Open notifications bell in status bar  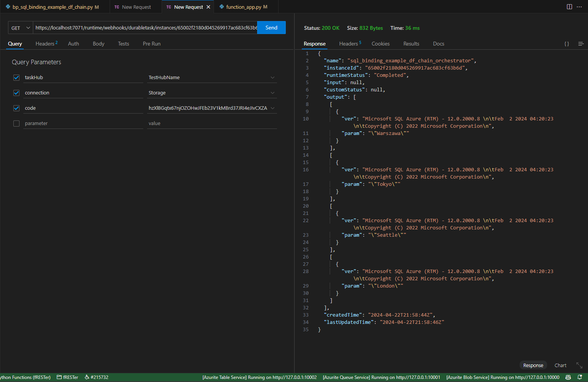580,377
